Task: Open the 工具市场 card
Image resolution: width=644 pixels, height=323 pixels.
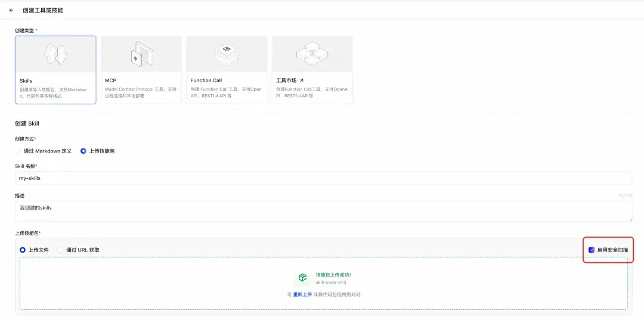Action: click(x=312, y=70)
